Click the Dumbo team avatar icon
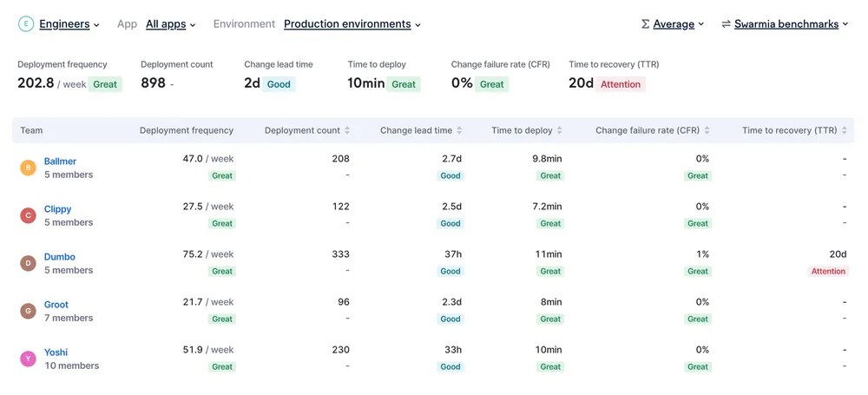This screenshot has width=868, height=395. coord(29,263)
